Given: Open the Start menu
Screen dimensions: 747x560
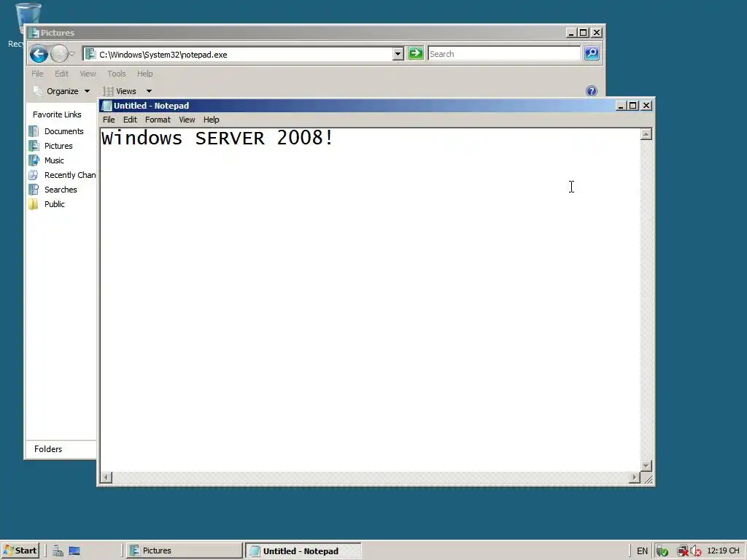Looking at the screenshot, I should 20,551.
